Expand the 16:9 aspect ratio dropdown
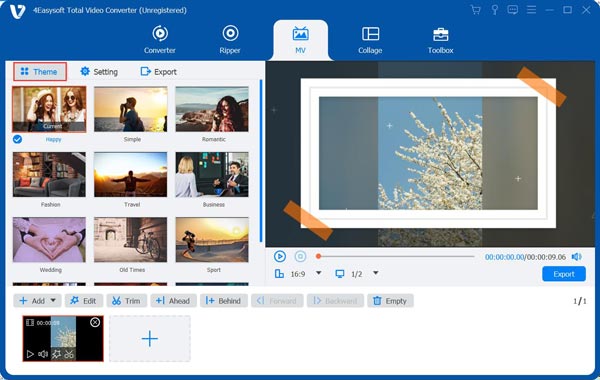600x380 pixels. click(318, 273)
